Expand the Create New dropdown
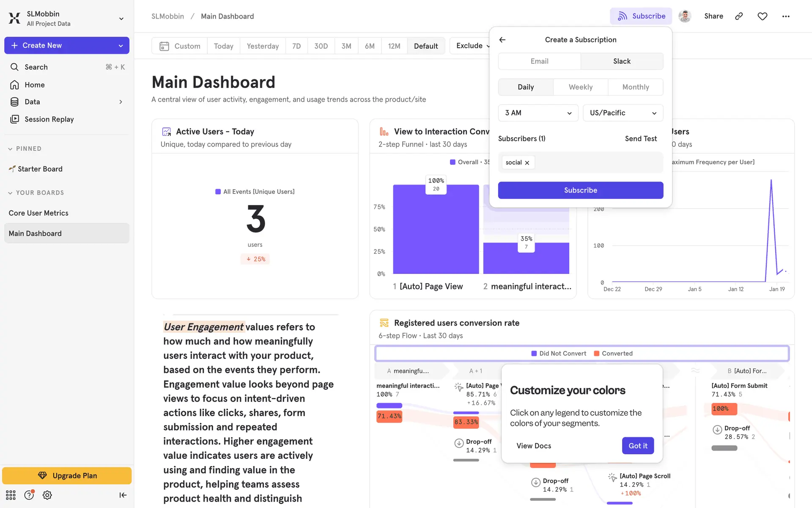The image size is (812, 508). pos(121,45)
